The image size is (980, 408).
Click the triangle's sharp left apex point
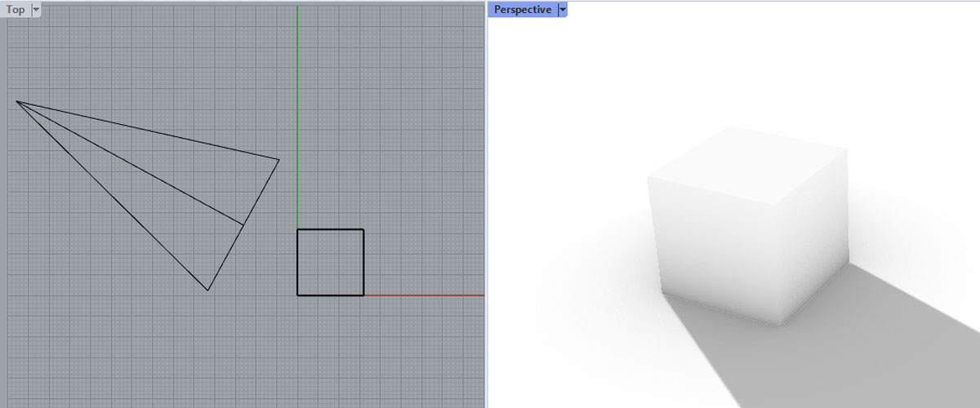coord(17,102)
